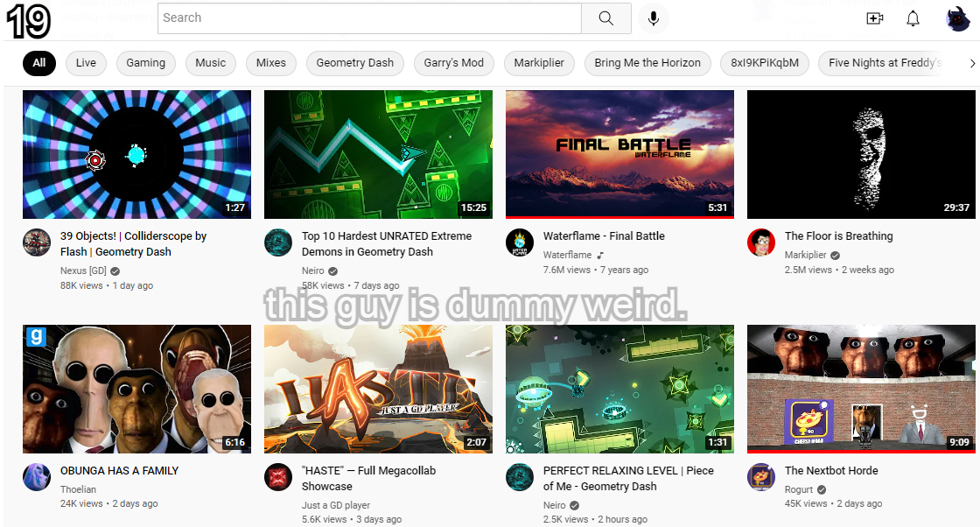Activate voice search microphone icon
This screenshot has width=980, height=527.
(653, 18)
